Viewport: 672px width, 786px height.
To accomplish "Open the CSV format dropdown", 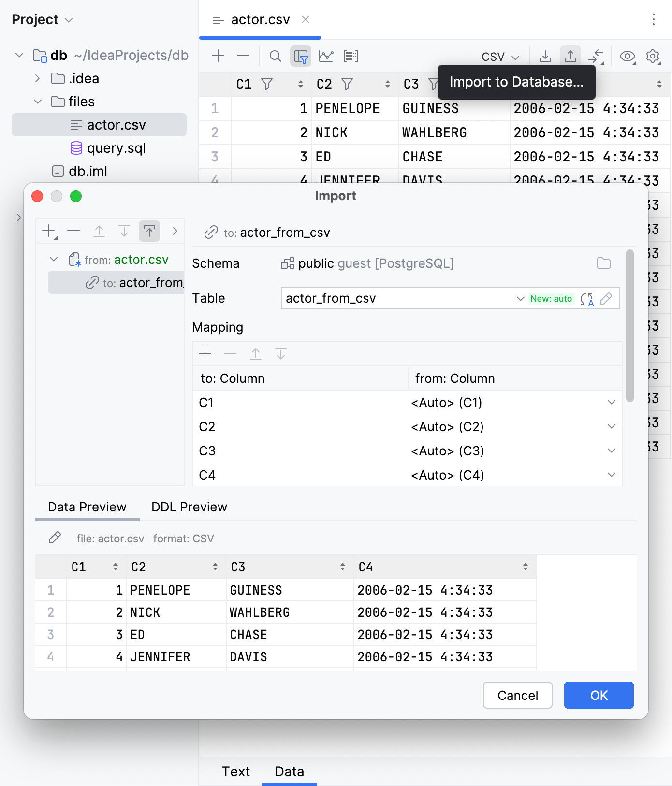I will [x=500, y=57].
